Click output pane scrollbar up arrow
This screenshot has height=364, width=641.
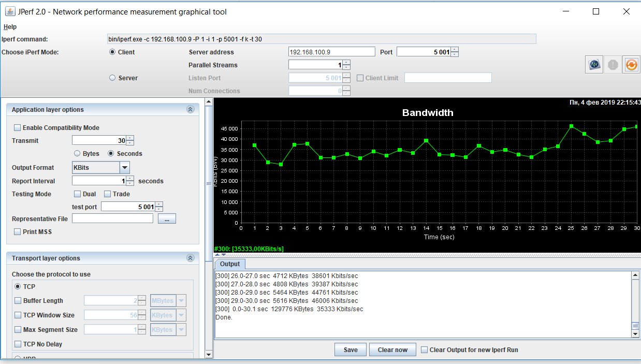point(636,275)
